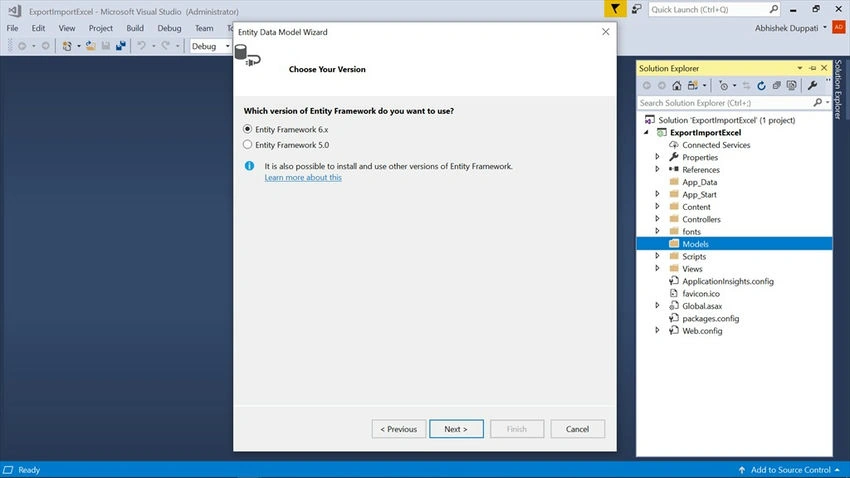Open the Team menu
Viewport: 850px width, 478px height.
pyautogui.click(x=204, y=28)
